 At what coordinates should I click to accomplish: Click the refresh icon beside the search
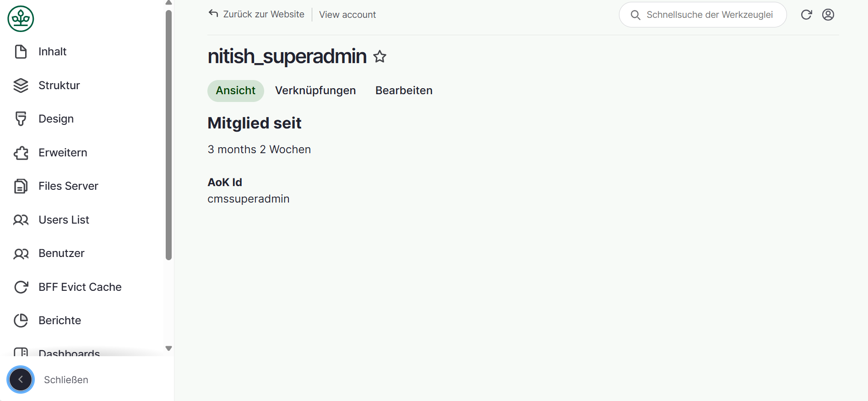pos(806,15)
